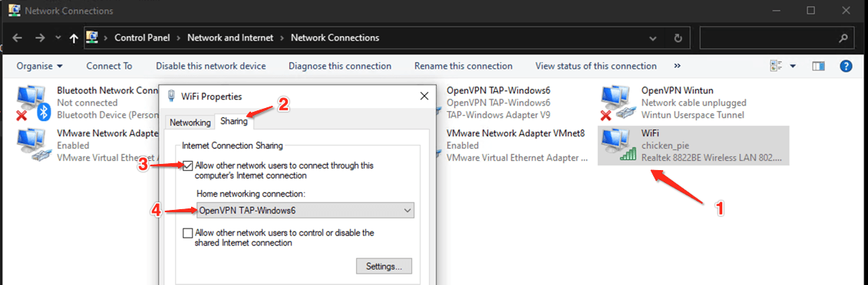The height and width of the screenshot is (285, 868).
Task: Switch to Sharing tab in WiFi Properties
Action: (x=234, y=122)
